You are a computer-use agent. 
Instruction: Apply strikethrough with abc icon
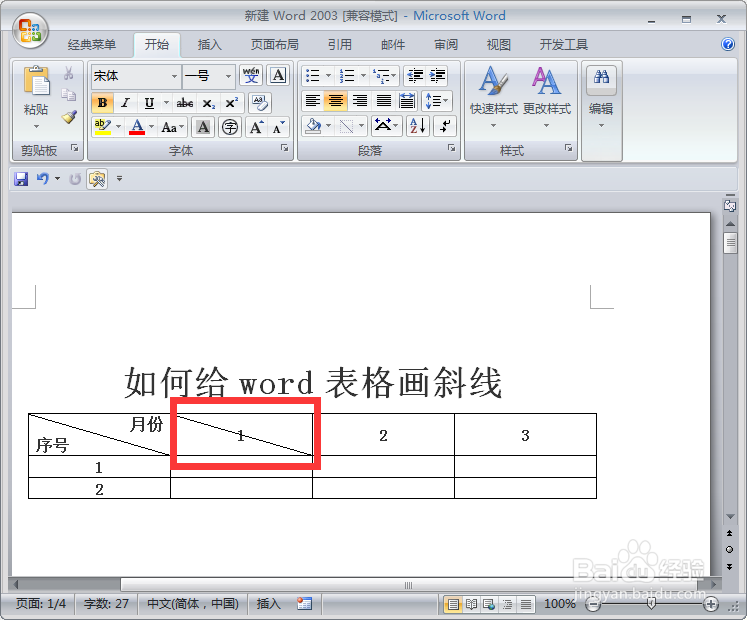point(184,102)
